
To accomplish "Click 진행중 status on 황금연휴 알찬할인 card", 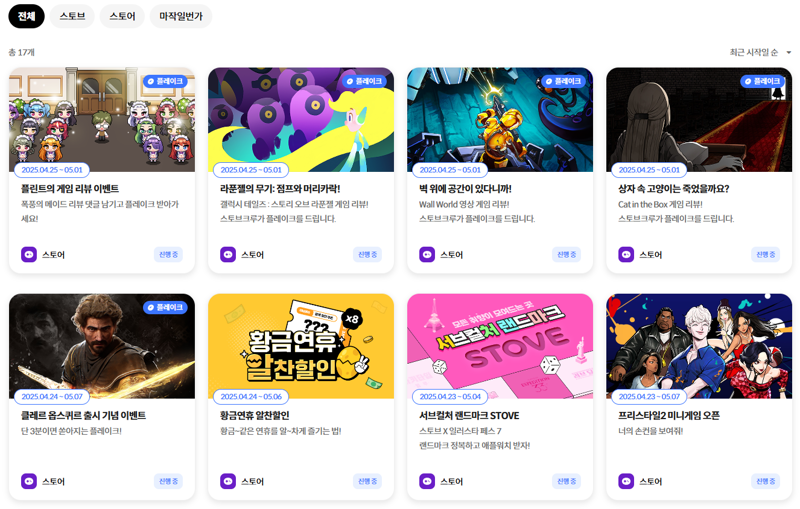I will (x=367, y=481).
